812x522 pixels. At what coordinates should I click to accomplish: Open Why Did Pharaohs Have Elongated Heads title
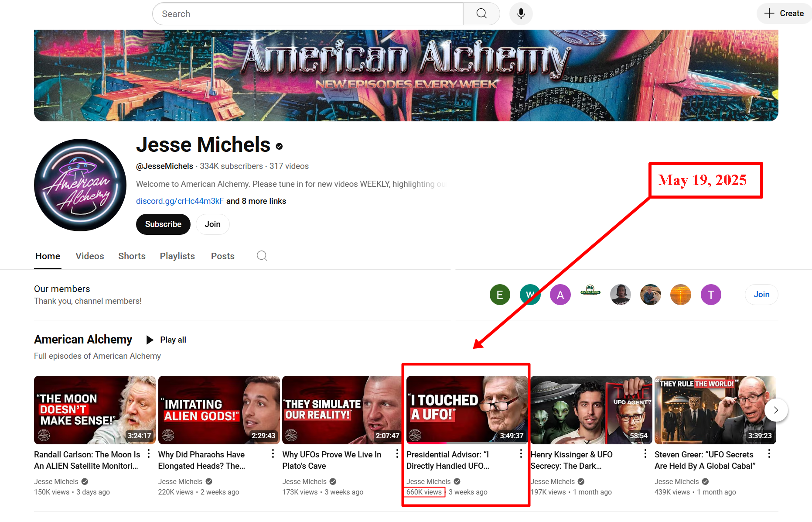[x=202, y=460]
